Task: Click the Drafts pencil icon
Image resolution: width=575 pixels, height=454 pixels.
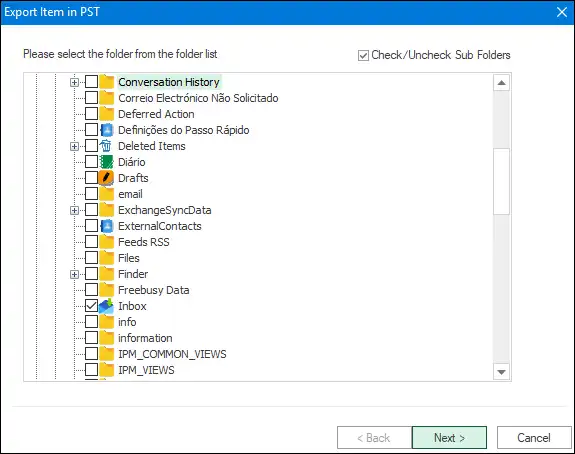Action: [106, 178]
